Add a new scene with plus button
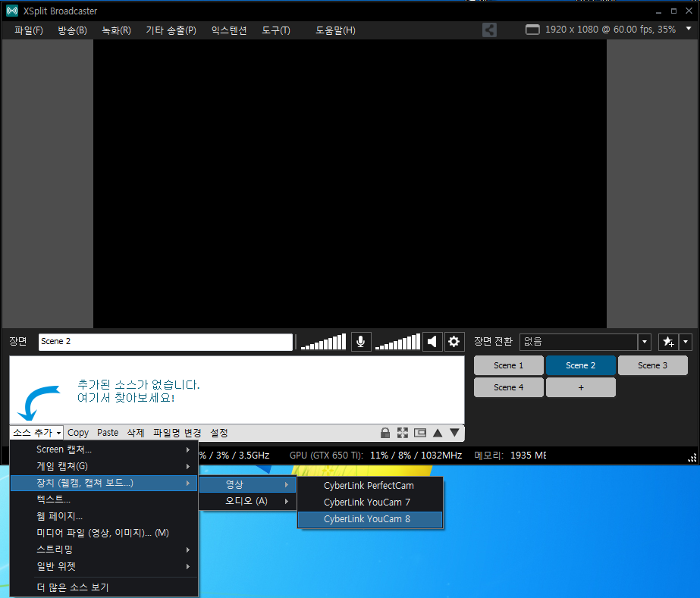Screen dimensions: 700x598 pos(581,387)
